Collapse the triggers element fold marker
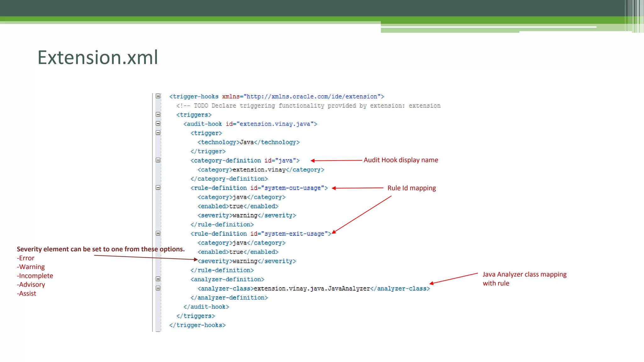The image size is (644, 362). (x=158, y=114)
